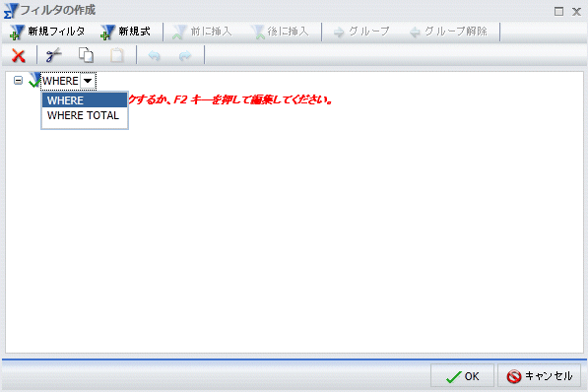Select WHERE in the dropdown list
This screenshot has height=392, width=588.
pos(85,100)
